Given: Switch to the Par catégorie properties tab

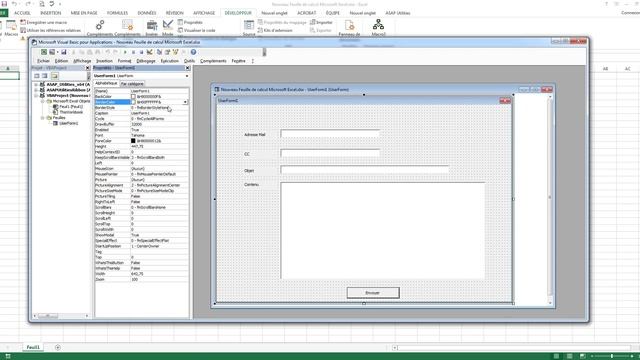Looking at the screenshot, I should 132,84.
